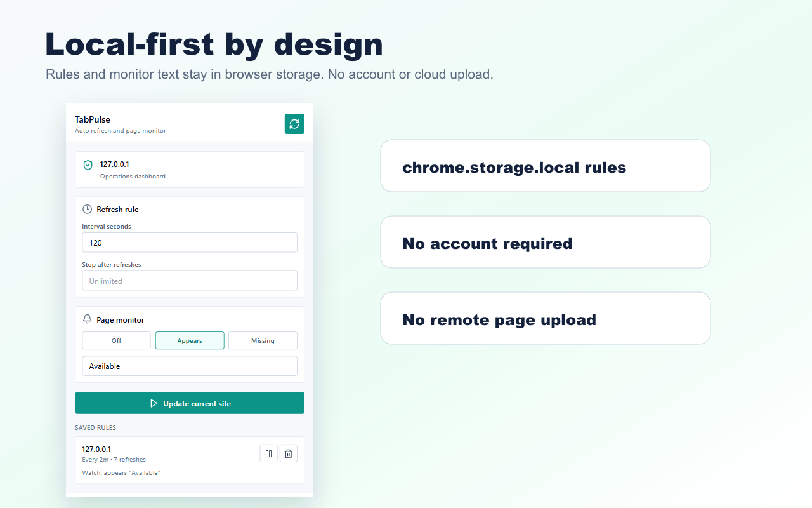
Task: Click the shield icon beside 127.0.0.1
Action: coord(88,164)
